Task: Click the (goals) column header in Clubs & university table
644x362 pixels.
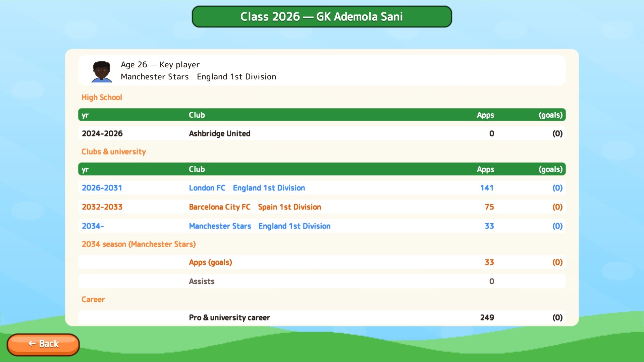Action: [551, 169]
